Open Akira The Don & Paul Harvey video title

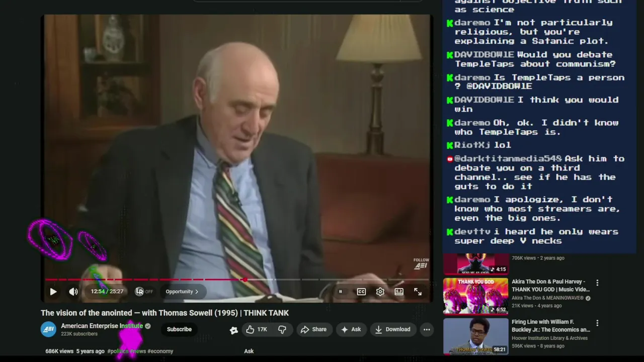coord(550,286)
